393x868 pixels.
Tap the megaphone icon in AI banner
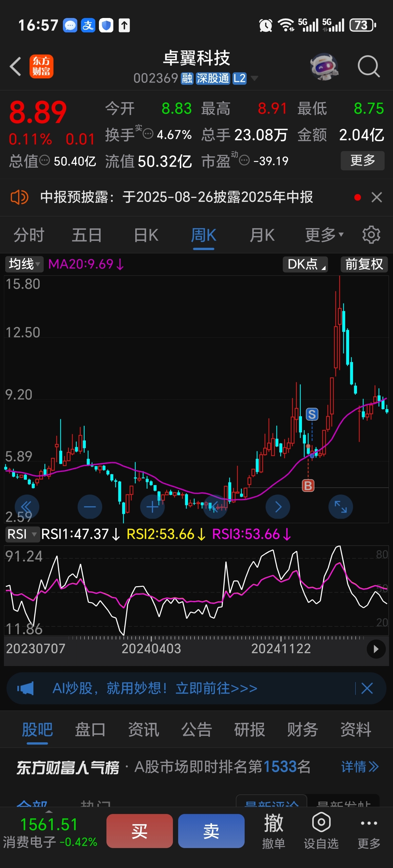click(x=26, y=688)
